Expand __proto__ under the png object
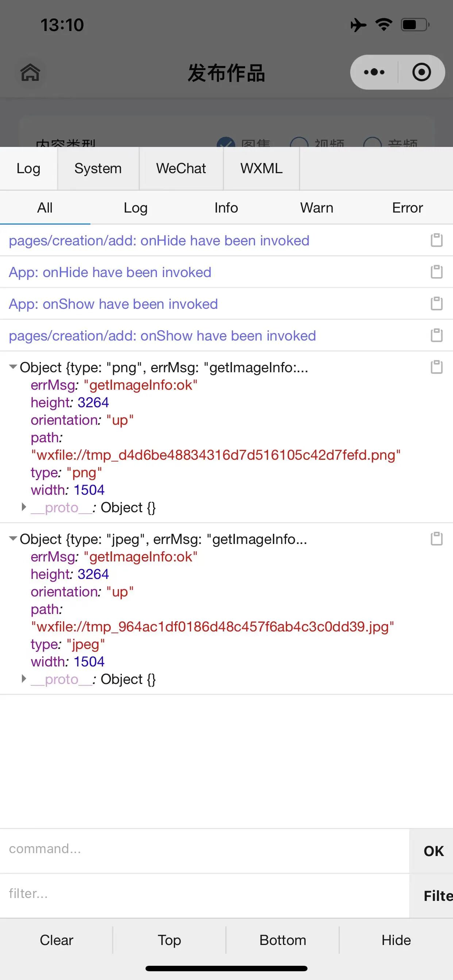This screenshot has height=980, width=453. (x=24, y=507)
